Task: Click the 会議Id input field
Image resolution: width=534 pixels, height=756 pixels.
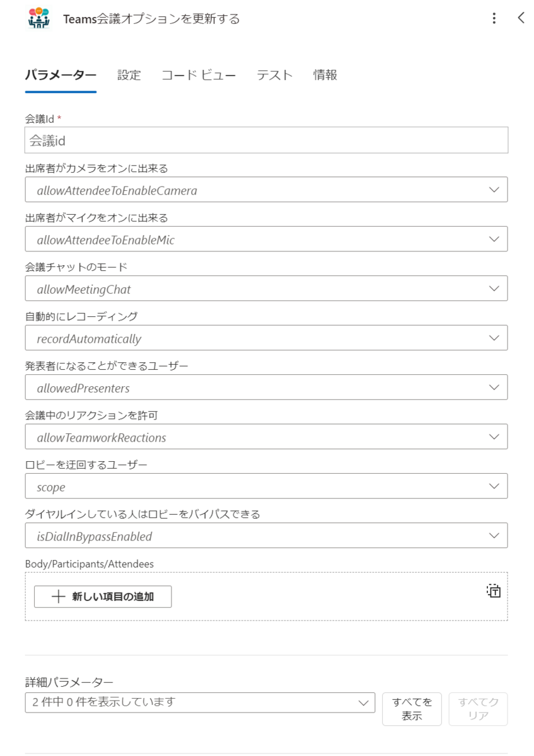Action: pyautogui.click(x=266, y=140)
